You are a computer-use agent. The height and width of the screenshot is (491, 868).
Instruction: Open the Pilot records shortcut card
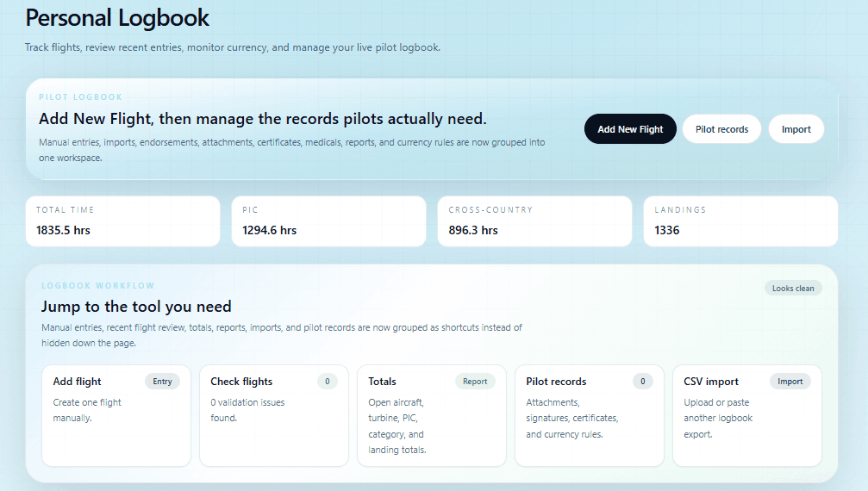pyautogui.click(x=590, y=415)
